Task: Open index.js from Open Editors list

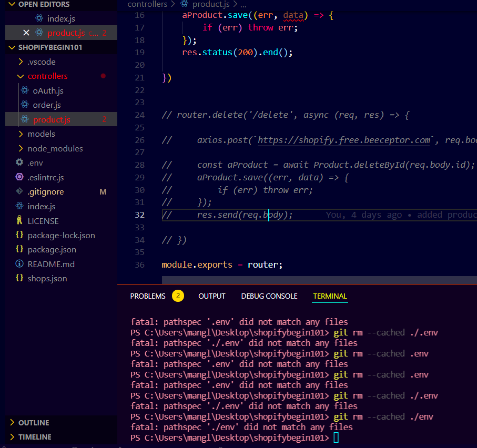Action: click(61, 18)
